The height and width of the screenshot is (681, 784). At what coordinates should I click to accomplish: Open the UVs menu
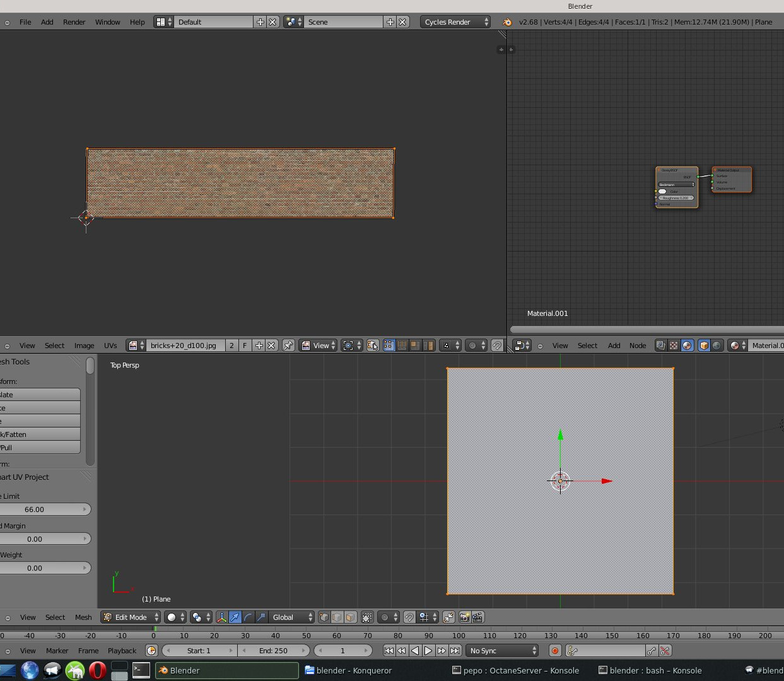tap(110, 346)
